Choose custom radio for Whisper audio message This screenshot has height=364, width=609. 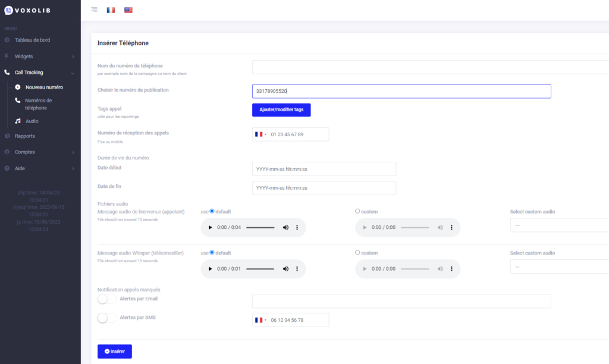pyautogui.click(x=357, y=253)
